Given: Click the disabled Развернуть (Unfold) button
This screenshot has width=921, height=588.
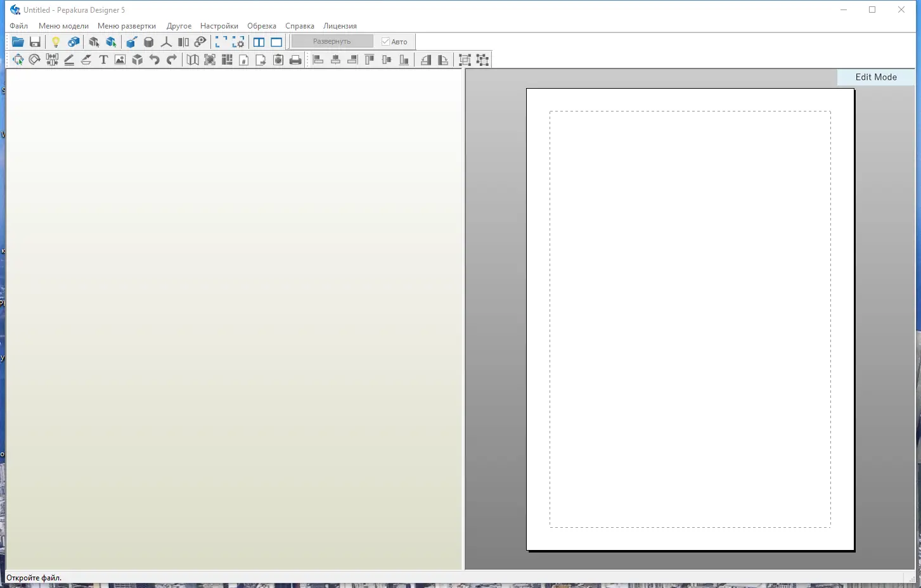Looking at the screenshot, I should click(332, 42).
